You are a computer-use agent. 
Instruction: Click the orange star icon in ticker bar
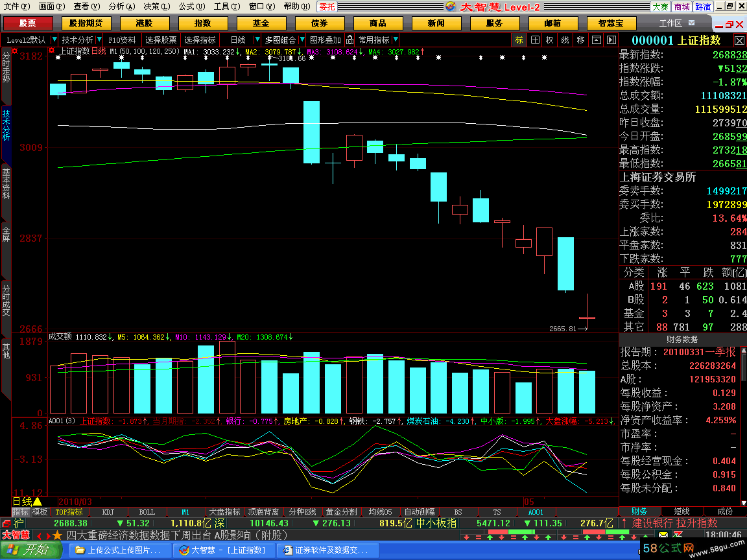point(58,535)
